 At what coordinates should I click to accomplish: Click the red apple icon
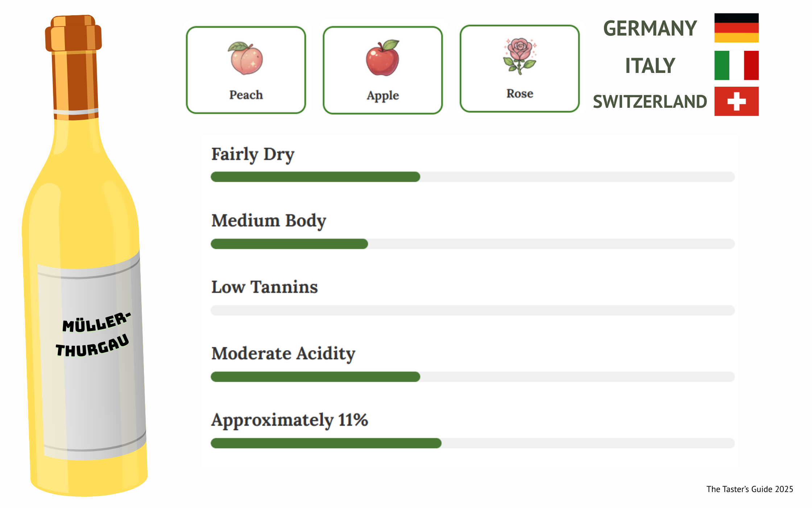click(382, 58)
